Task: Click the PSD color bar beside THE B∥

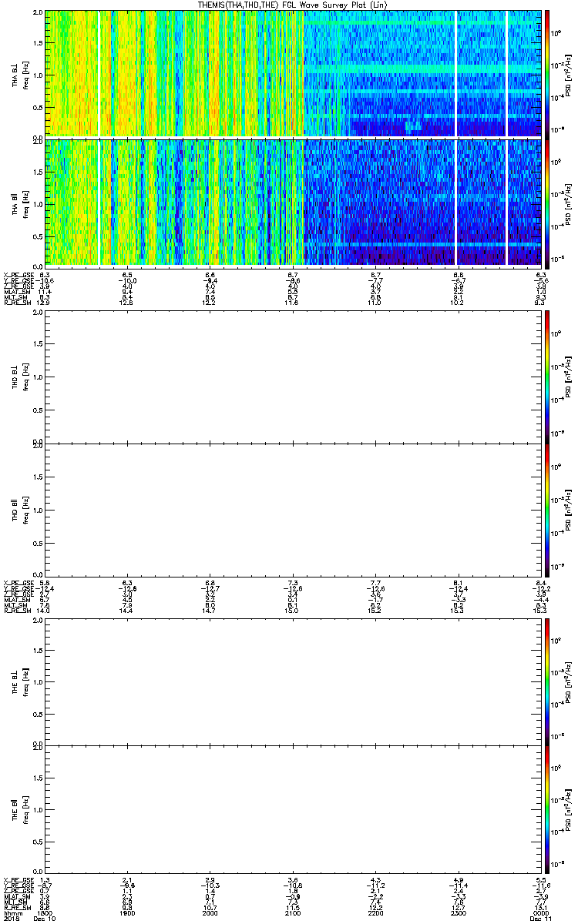Action: point(547,808)
